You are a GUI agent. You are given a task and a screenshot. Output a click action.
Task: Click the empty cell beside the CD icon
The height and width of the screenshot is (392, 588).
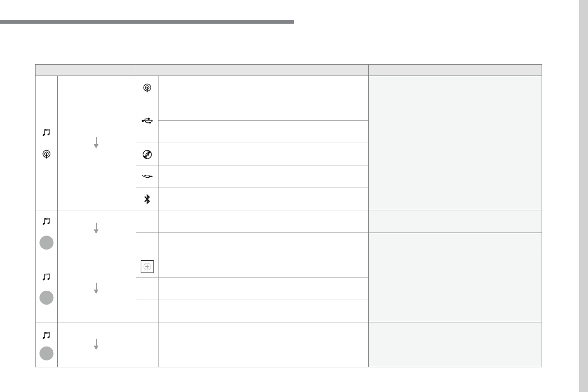263,154
